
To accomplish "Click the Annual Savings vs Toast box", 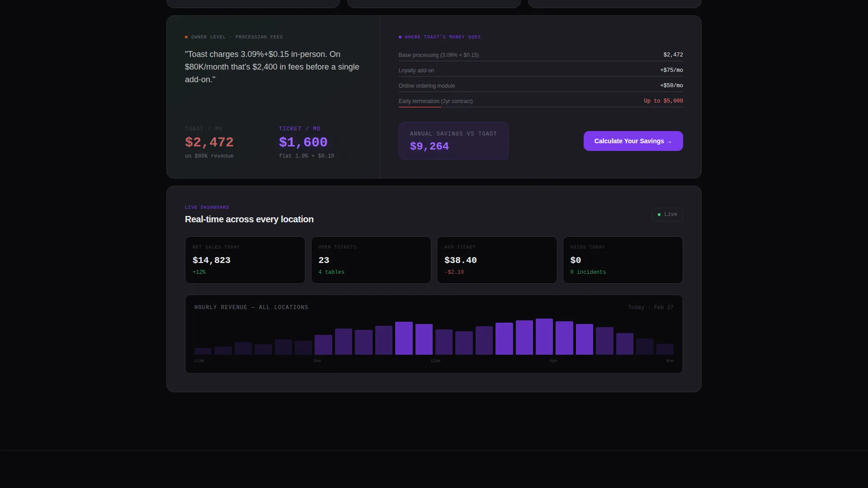I will click(453, 141).
